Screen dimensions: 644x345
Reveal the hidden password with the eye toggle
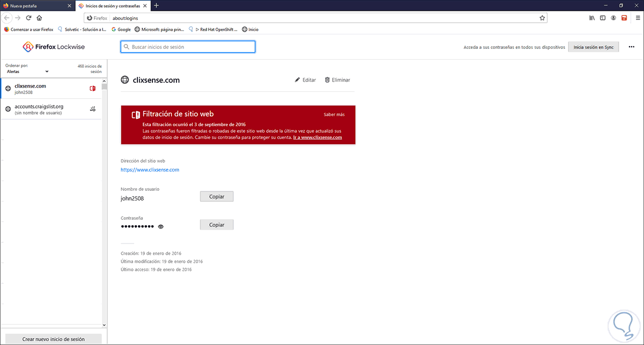160,226
